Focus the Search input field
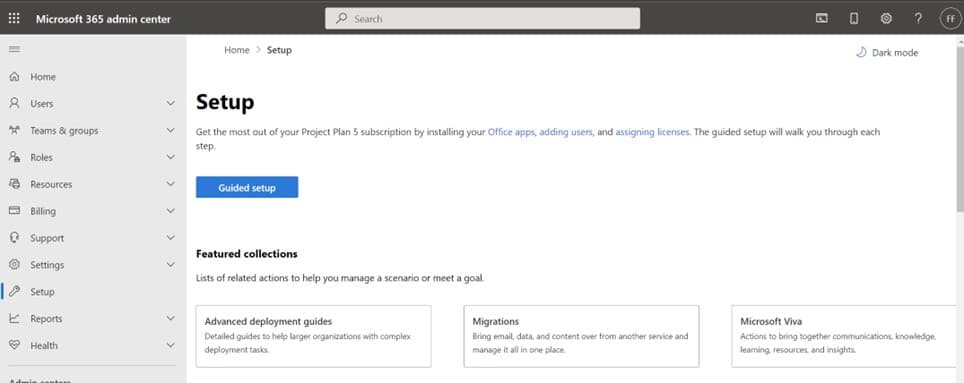 point(483,18)
